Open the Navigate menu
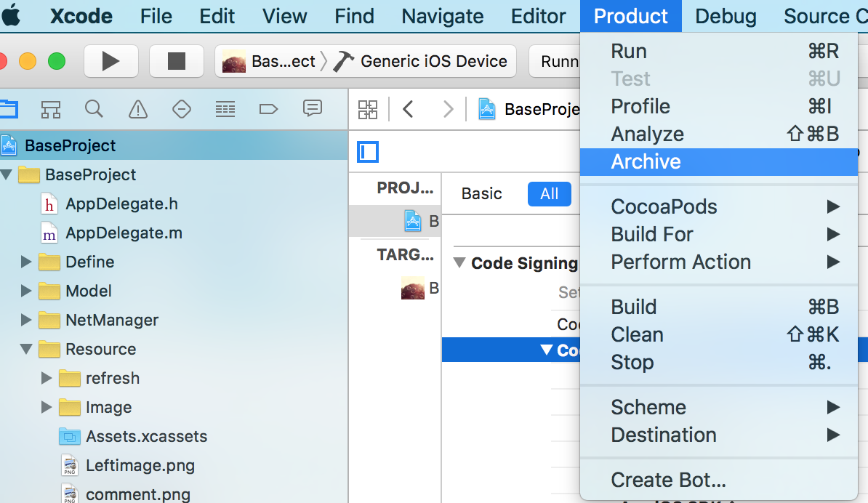Viewport: 868px width, 503px height. point(442,16)
